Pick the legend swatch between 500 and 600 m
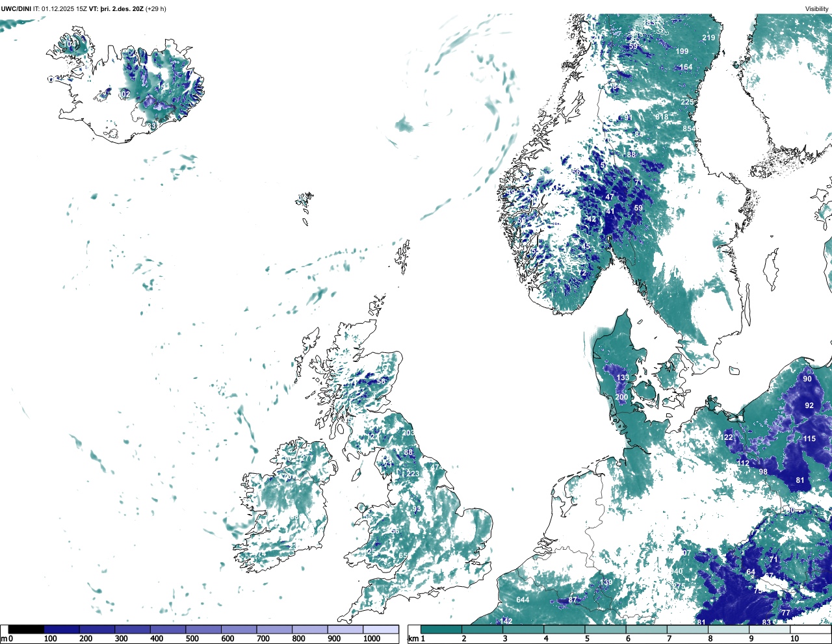832x644 pixels. click(x=203, y=629)
